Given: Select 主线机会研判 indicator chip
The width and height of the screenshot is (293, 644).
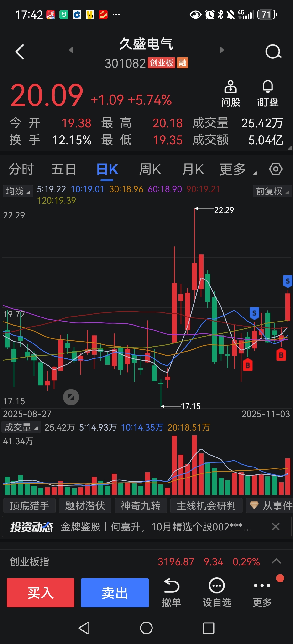Looking at the screenshot, I should [206, 505].
